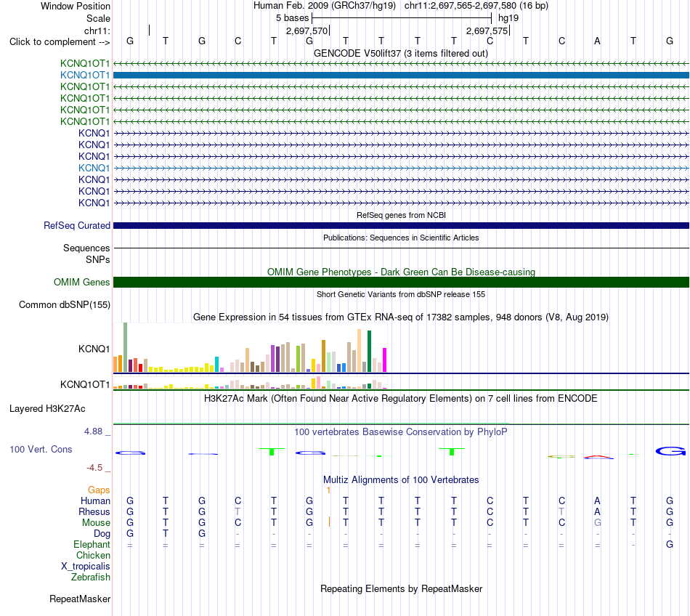Screen dimensions: 690x616
Task: Click the lone G in Elephant alignment row
Action: coord(670,545)
